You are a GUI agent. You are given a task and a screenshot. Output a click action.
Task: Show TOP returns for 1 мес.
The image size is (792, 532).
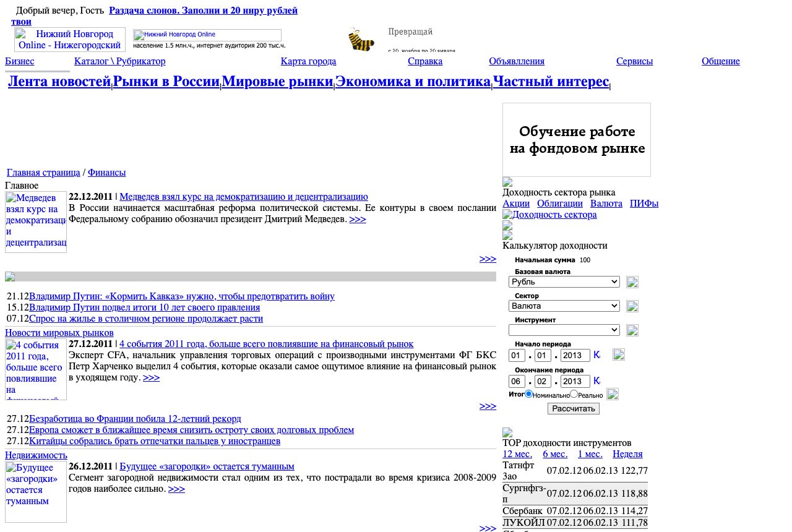pos(590,454)
